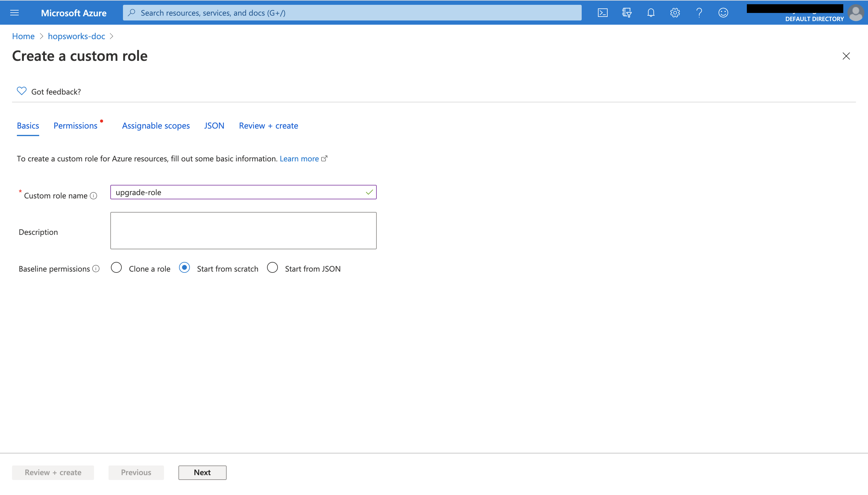868x495 pixels.
Task: Click the Next button
Action: pyautogui.click(x=202, y=472)
